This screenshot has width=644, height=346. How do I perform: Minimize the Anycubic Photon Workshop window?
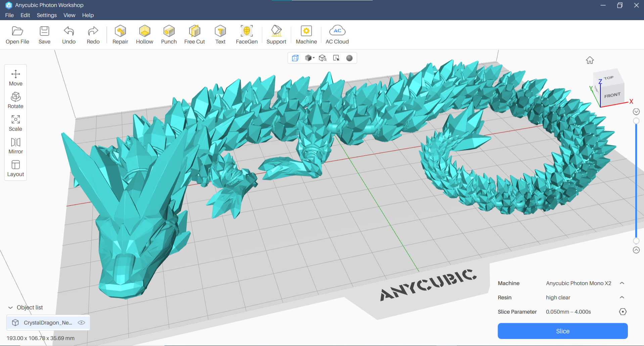[x=603, y=5]
